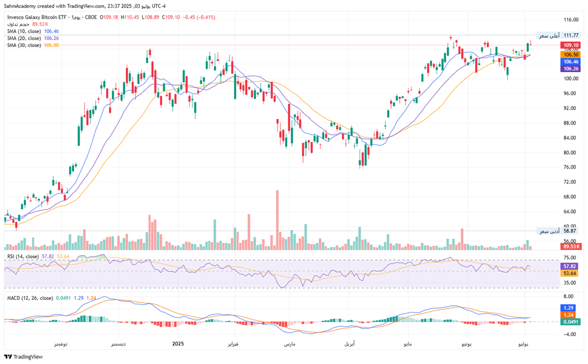This screenshot has height=364, width=588.
Task: Click the 100.00 price axis label
Action: (571, 79)
